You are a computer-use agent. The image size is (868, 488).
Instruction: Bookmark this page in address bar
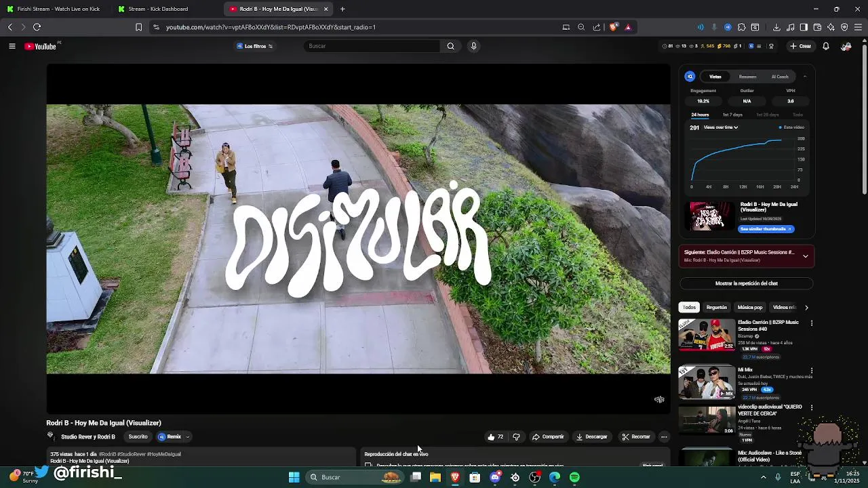coord(138,27)
